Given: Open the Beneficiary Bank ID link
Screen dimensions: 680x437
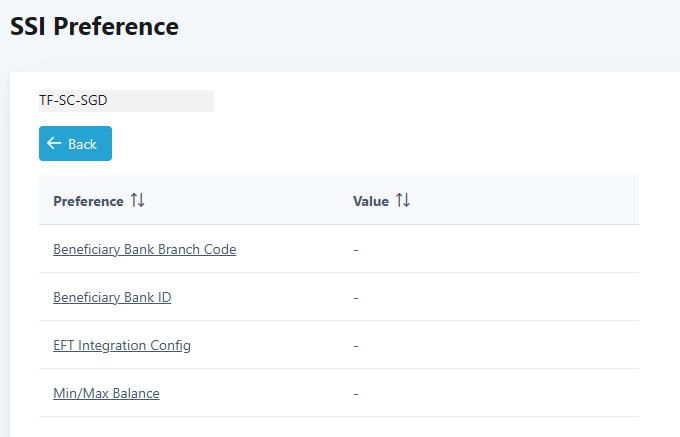Looking at the screenshot, I should pos(112,297).
